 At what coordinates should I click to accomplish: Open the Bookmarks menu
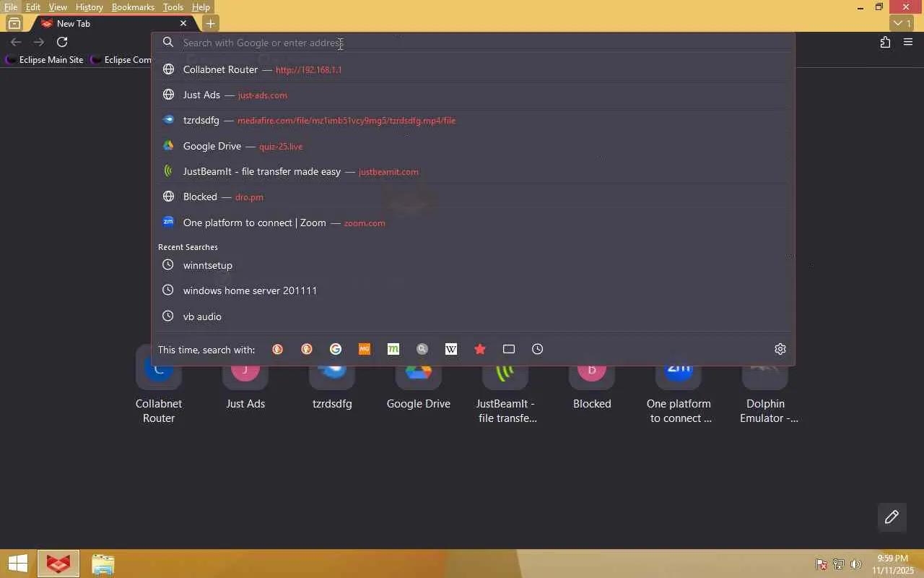133,7
